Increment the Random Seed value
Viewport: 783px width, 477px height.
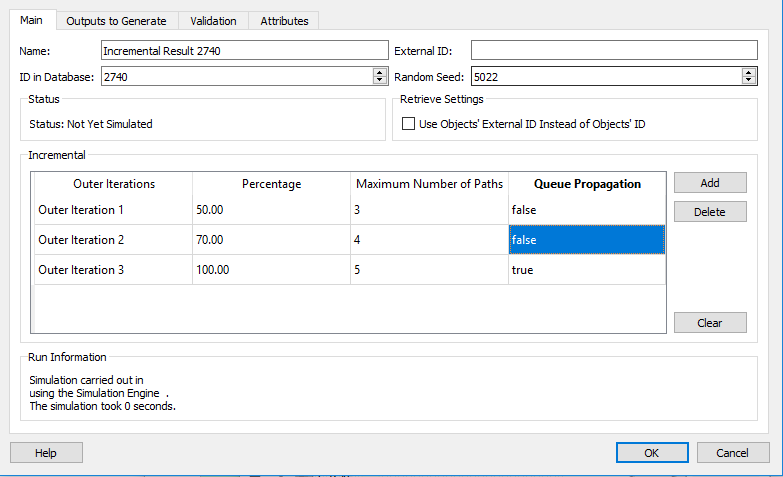pyautogui.click(x=749, y=72)
